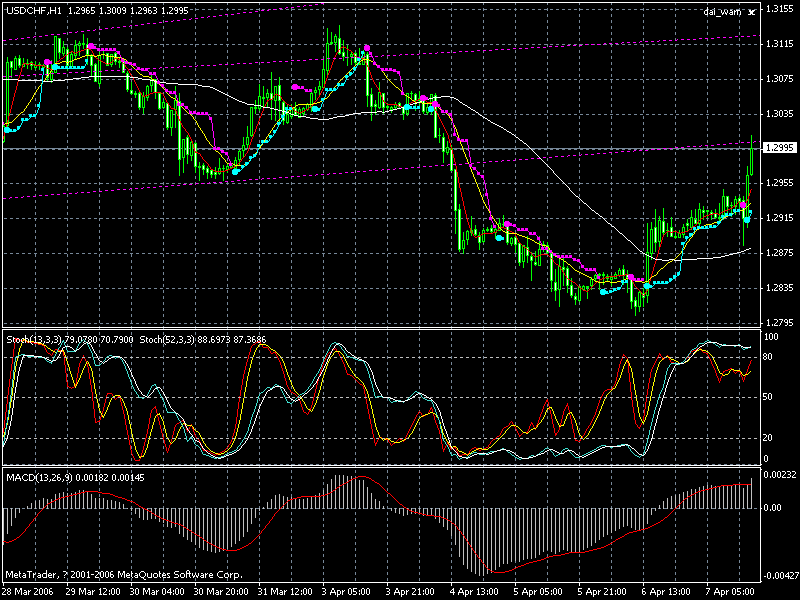800x600 pixels.
Task: Click inside the Stochastic oscillator panel
Action: 400,400
